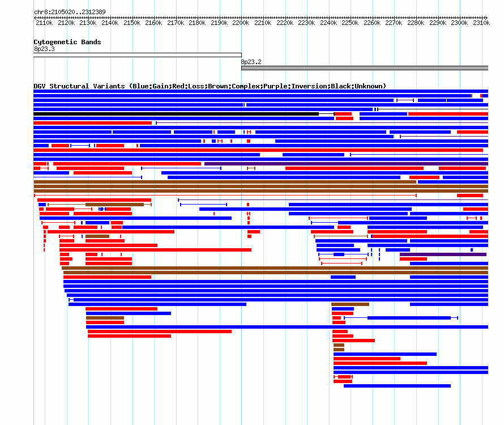The width and height of the screenshot is (504, 425).
Task: Select the 2220k mark on the ruler
Action: click(285, 23)
